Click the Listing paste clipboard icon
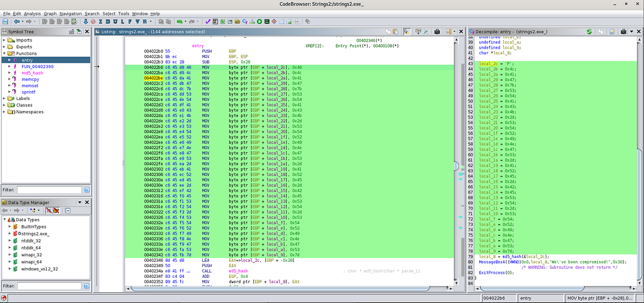This screenshot has height=303, width=644. tap(395, 32)
